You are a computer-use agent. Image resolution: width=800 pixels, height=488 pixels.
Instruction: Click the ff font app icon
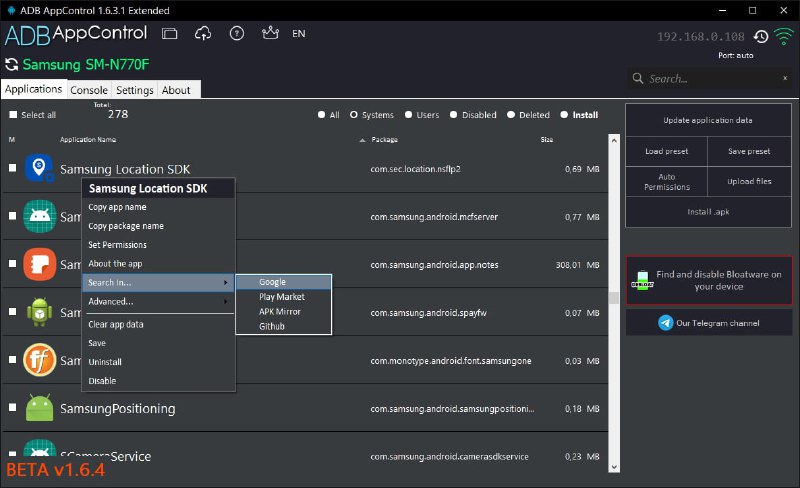click(x=39, y=360)
